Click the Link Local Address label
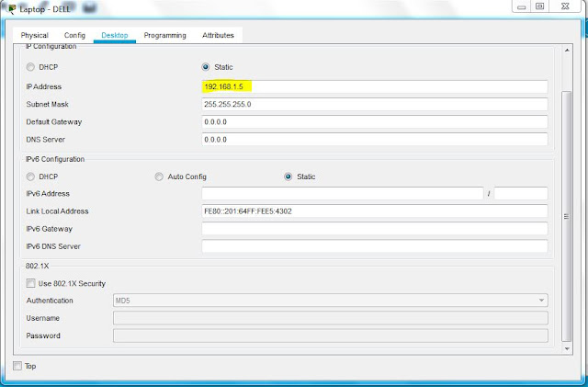This screenshot has width=588, height=387. coord(57,211)
